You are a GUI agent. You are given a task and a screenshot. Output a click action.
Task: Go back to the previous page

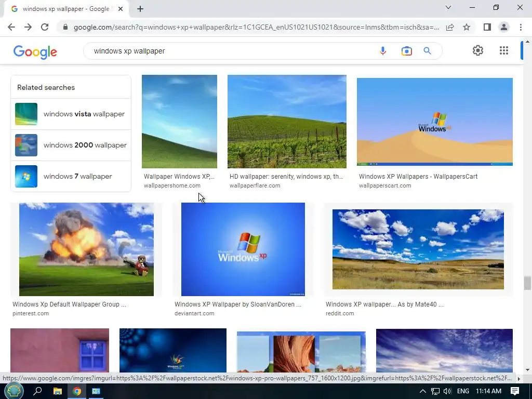[x=11, y=27]
